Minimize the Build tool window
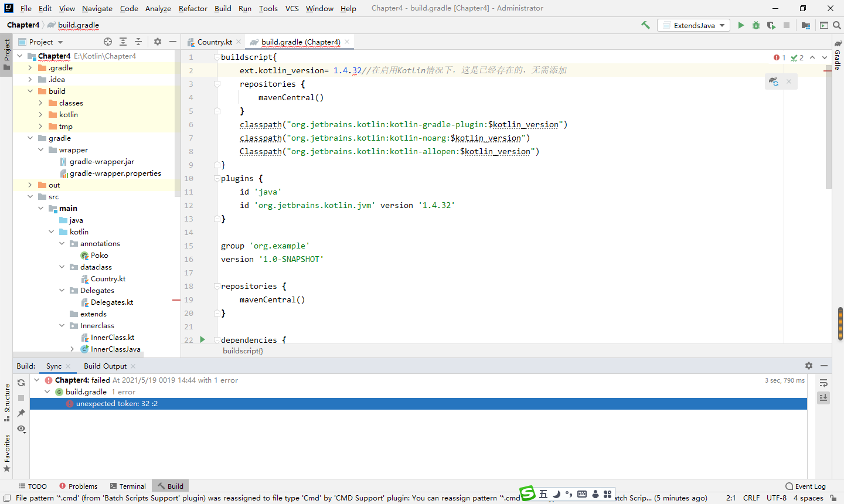Screen dimensions: 844x504 [x=824, y=366]
